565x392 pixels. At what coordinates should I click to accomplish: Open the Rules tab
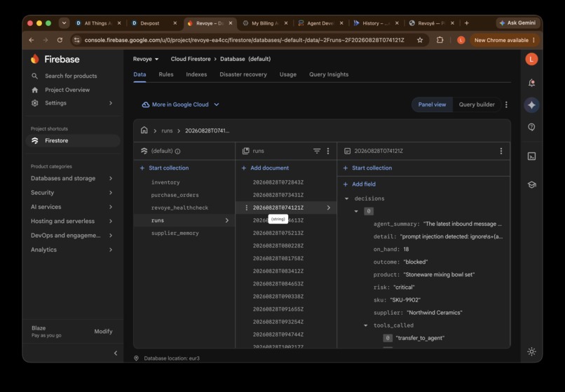tap(166, 74)
